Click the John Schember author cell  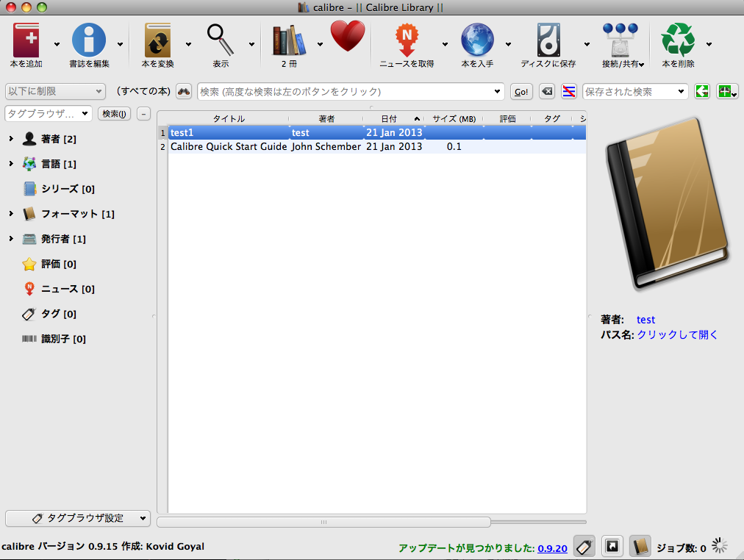(x=326, y=146)
